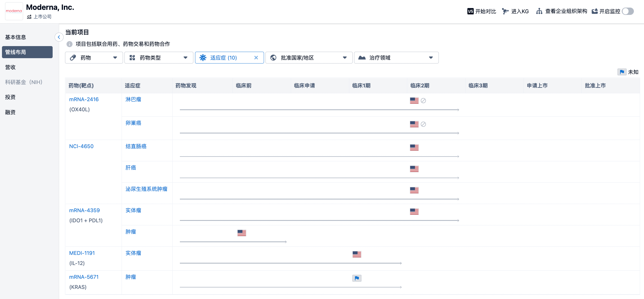Open 肿瘤 link under mRNA-4359
This screenshot has width=644, height=299.
[x=131, y=232]
